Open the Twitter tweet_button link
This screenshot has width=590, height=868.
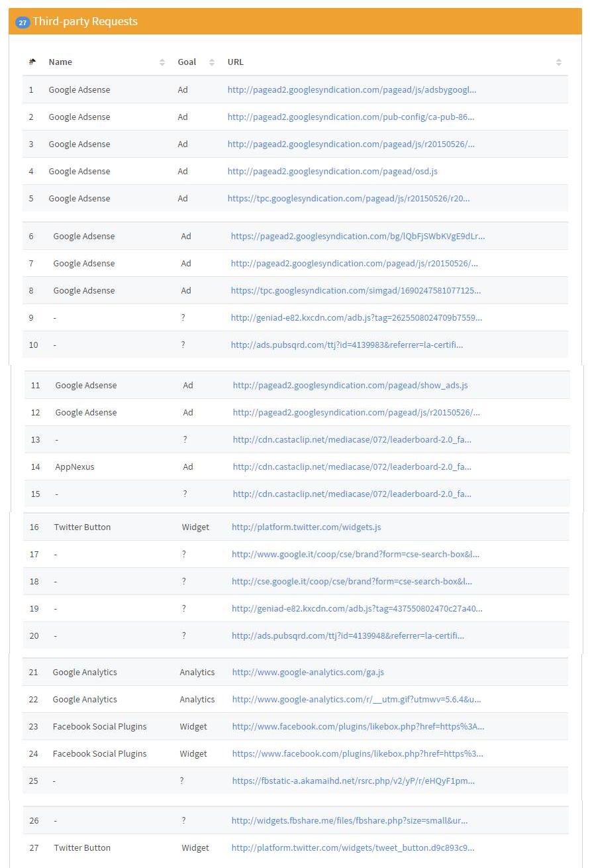pos(352,847)
